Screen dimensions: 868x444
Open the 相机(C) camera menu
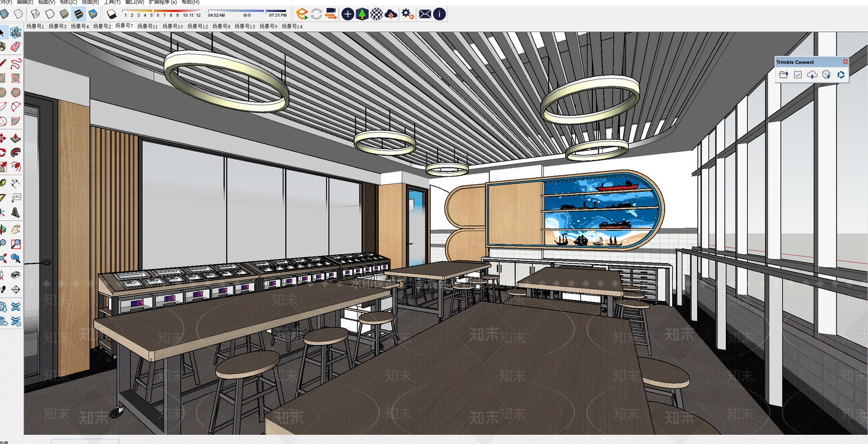tap(68, 2)
